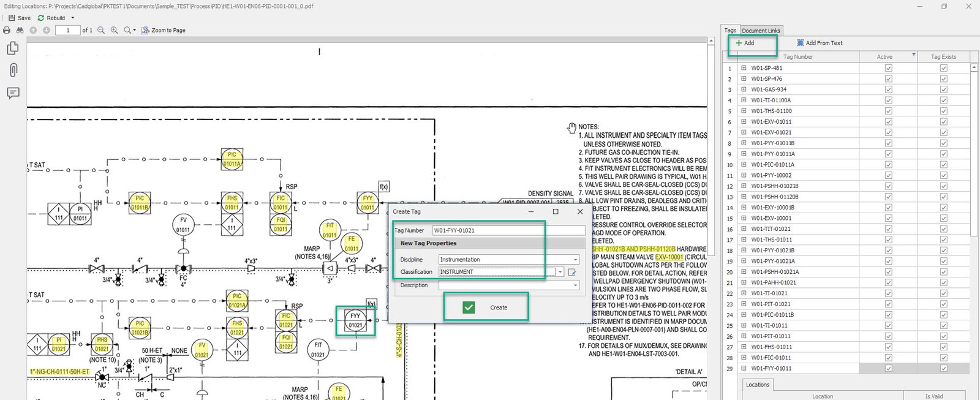Screen dimensions: 980x400
Task: Open the Description dropdown arrow
Action: pos(575,285)
